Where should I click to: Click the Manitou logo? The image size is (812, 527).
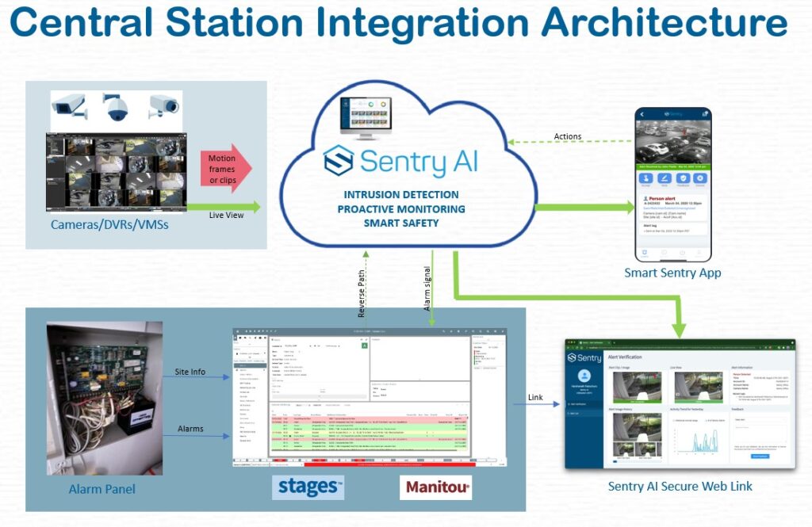pyautogui.click(x=436, y=487)
